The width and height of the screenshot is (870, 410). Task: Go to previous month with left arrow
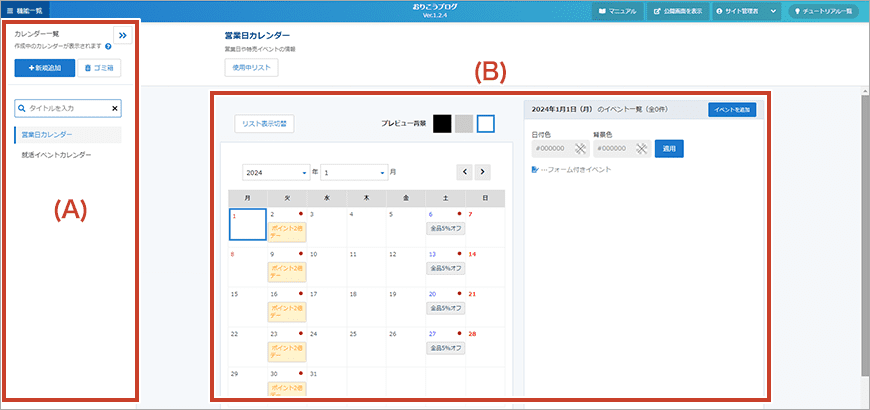[465, 172]
